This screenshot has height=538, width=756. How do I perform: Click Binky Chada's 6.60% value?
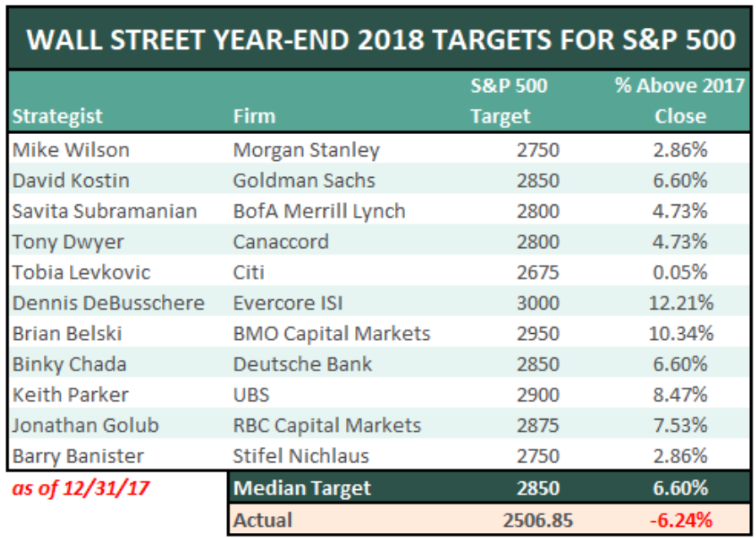pos(680,364)
